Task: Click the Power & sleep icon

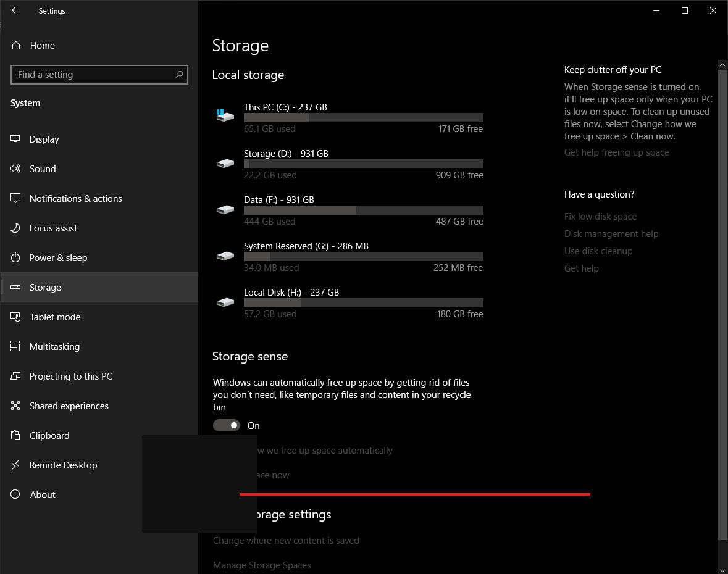Action: 15,257
